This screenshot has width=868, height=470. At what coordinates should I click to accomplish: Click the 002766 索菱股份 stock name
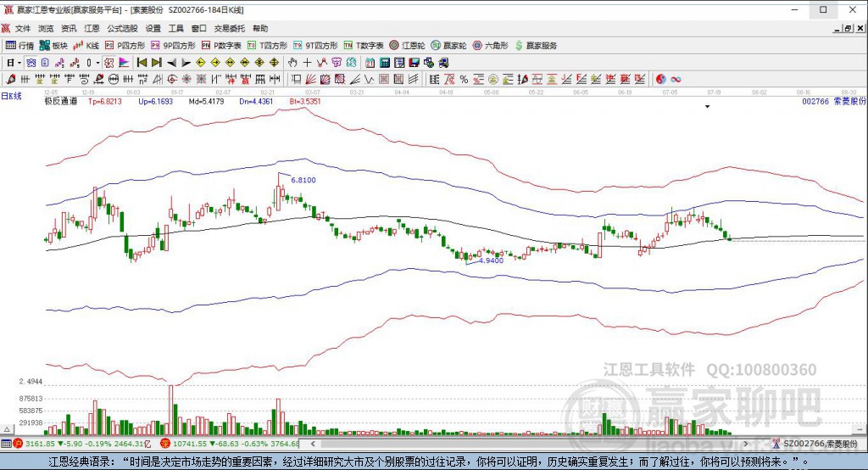click(x=834, y=102)
